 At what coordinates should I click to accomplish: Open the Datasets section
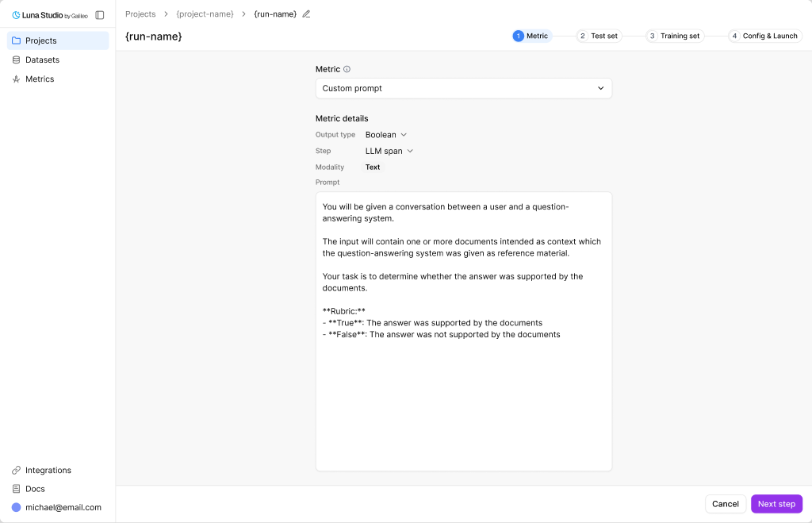pyautogui.click(x=58, y=60)
